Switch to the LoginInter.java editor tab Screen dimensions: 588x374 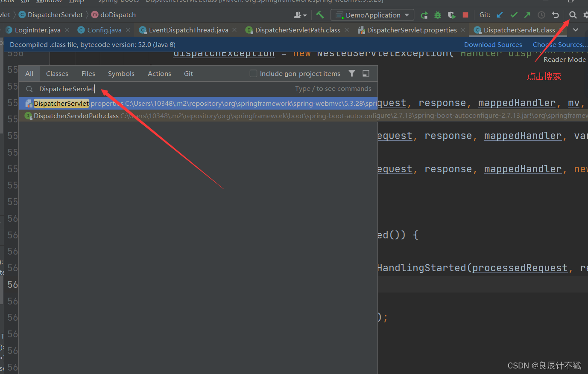[x=38, y=30]
